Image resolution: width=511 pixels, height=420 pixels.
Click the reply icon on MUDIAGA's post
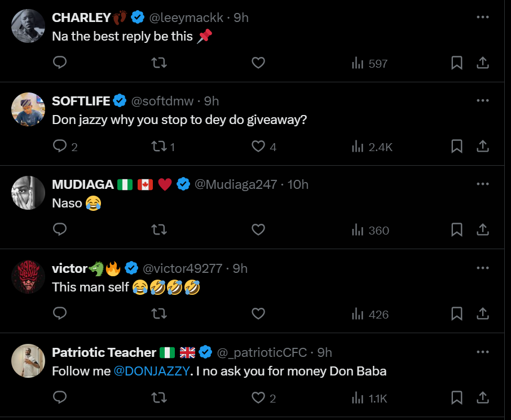(60, 230)
